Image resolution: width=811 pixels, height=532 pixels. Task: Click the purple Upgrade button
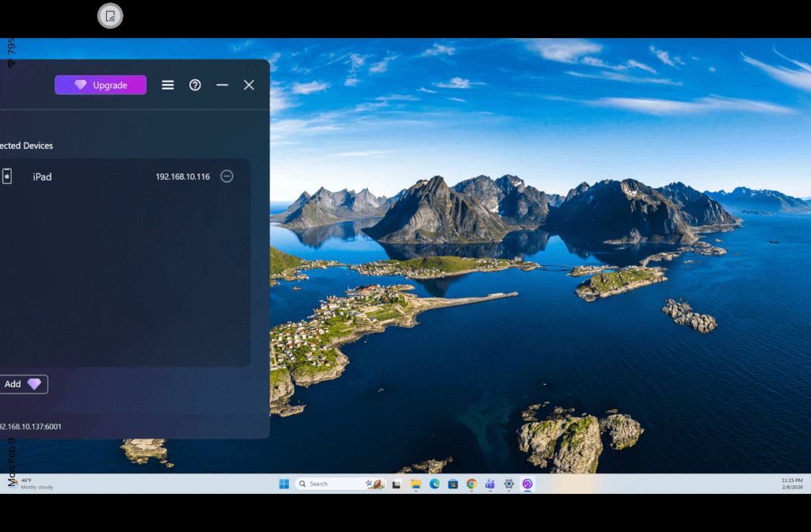point(101,85)
